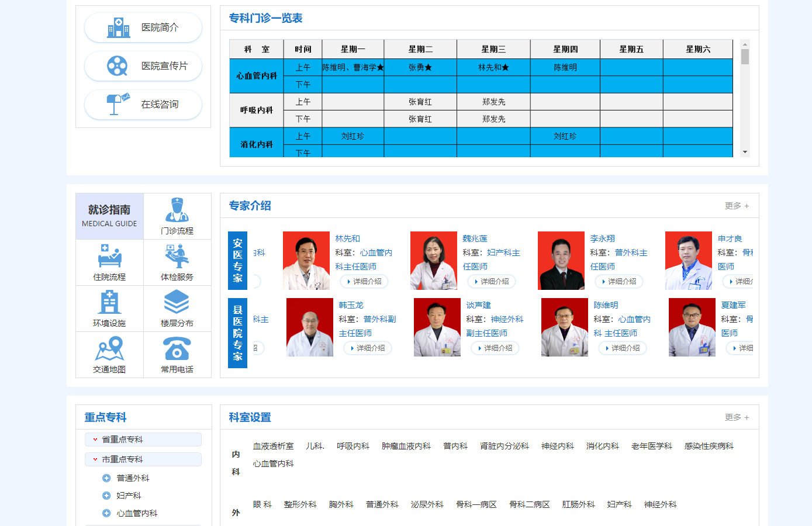812x526 pixels.
Task: Open 交通地图 map pin icon
Action: tap(109, 349)
